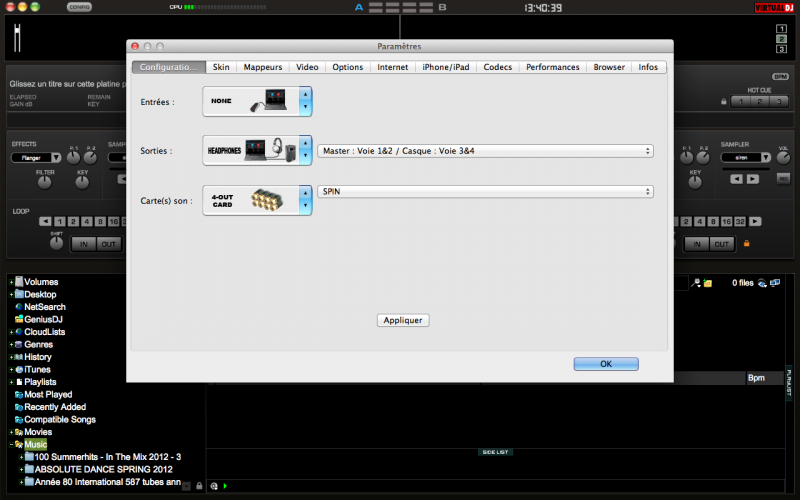Viewport: 800px width, 500px height.
Task: Click the orange loop lock icon on the right deck
Action: click(745, 243)
